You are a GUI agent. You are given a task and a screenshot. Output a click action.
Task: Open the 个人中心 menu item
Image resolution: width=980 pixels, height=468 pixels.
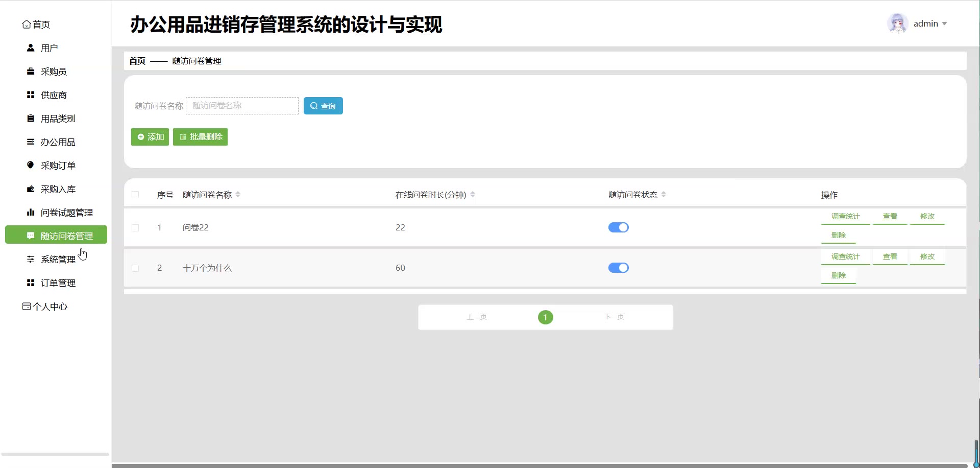(x=50, y=307)
